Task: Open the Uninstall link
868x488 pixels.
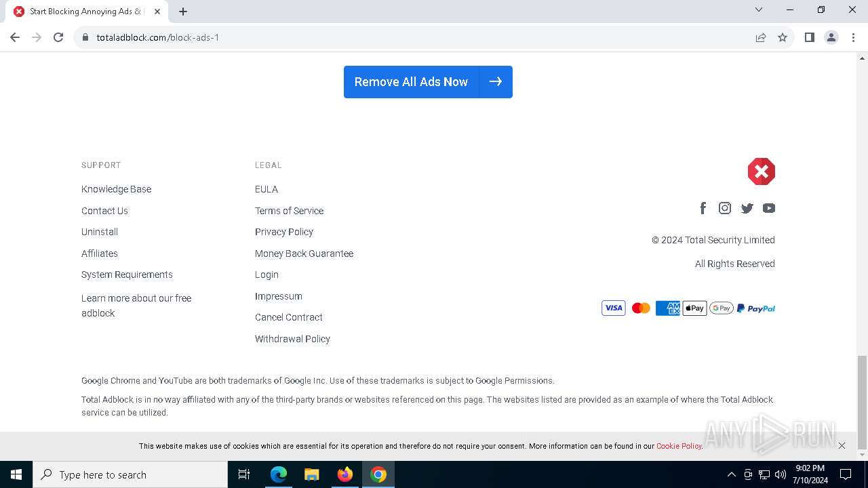Action: coord(100,232)
